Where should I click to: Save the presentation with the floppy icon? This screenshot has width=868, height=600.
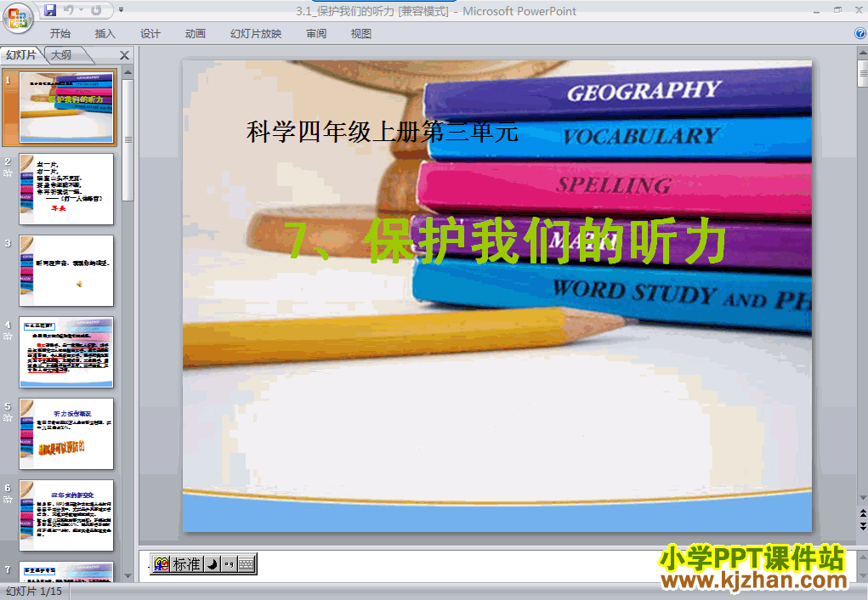click(50, 10)
